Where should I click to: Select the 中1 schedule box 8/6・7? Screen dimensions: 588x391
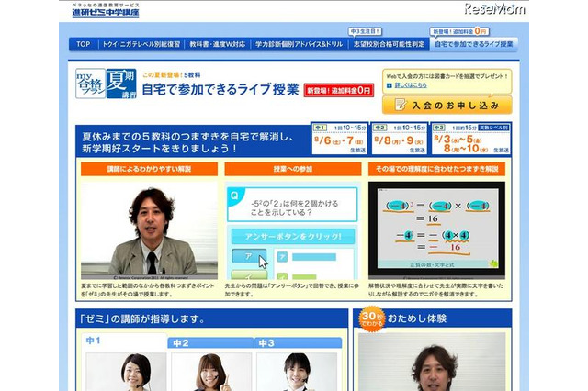click(x=339, y=139)
